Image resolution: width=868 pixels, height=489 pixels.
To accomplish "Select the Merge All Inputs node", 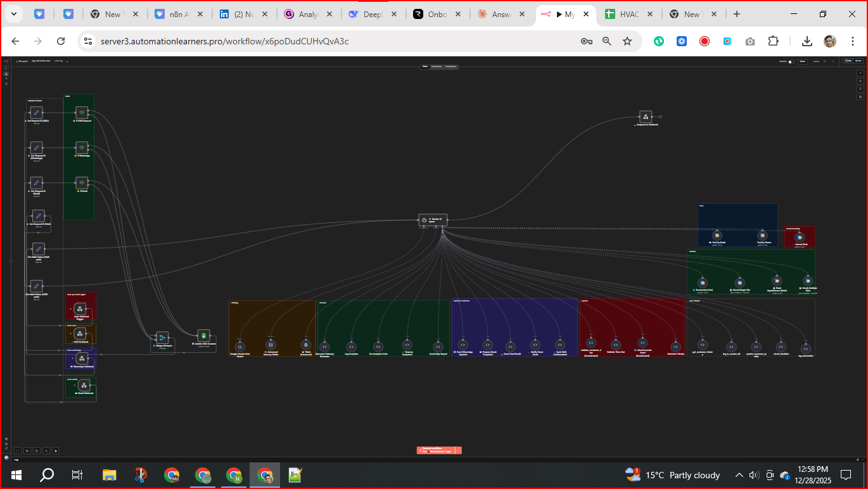I will (162, 338).
